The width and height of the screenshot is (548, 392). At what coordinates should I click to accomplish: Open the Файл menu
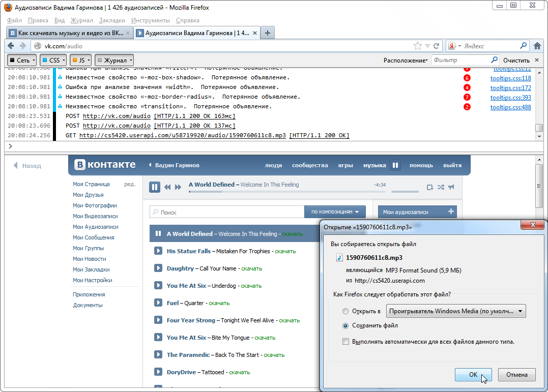tap(14, 20)
